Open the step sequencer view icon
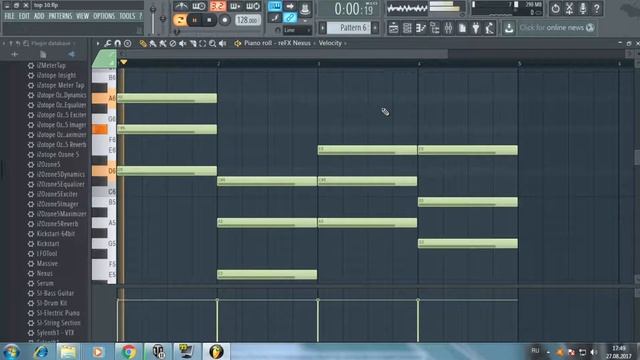Image resolution: width=640 pixels, height=360 pixels. pos(407,28)
